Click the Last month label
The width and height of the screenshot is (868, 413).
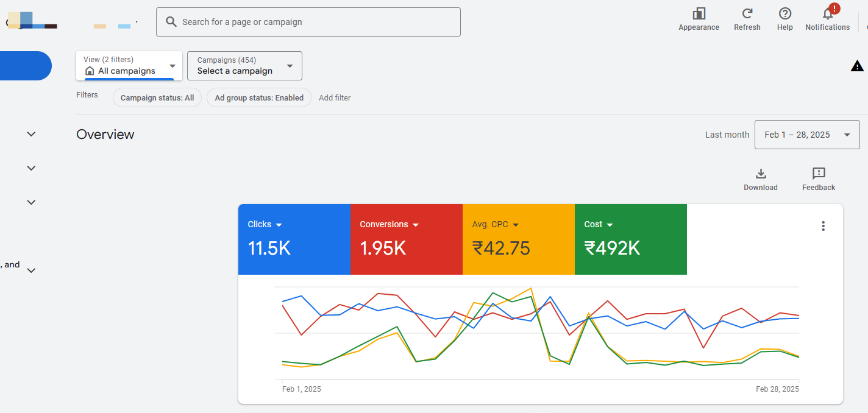coord(727,135)
